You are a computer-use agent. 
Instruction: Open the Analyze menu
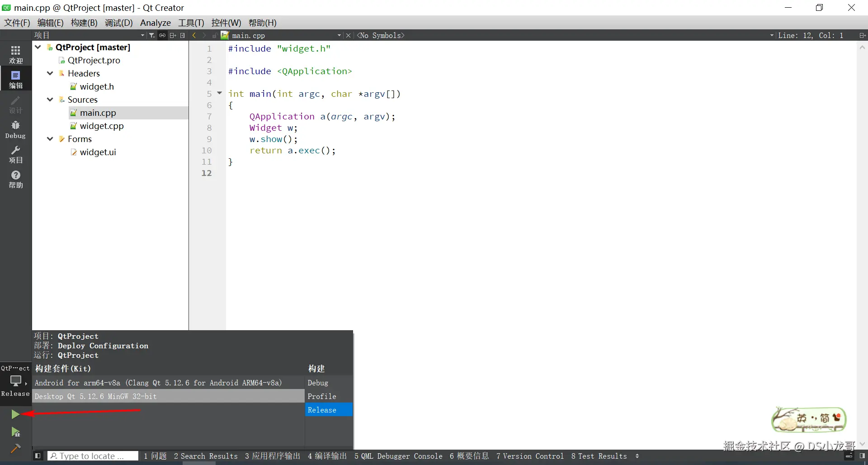[156, 23]
